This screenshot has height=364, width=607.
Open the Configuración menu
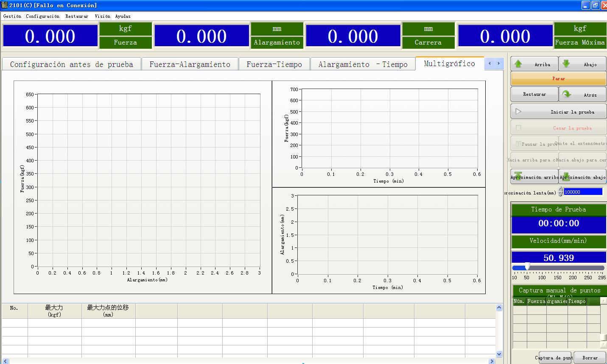[x=42, y=16]
